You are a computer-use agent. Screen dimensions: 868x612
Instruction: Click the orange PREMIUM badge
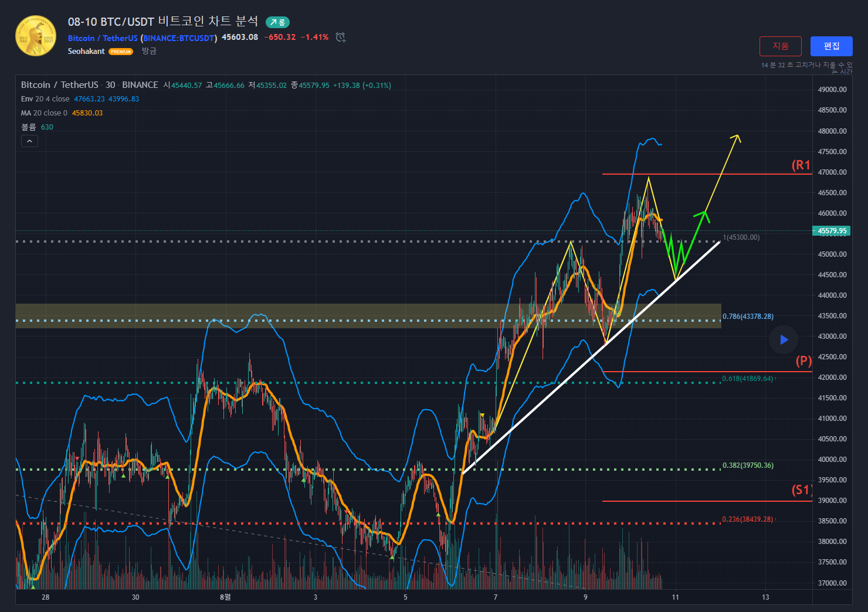[121, 52]
